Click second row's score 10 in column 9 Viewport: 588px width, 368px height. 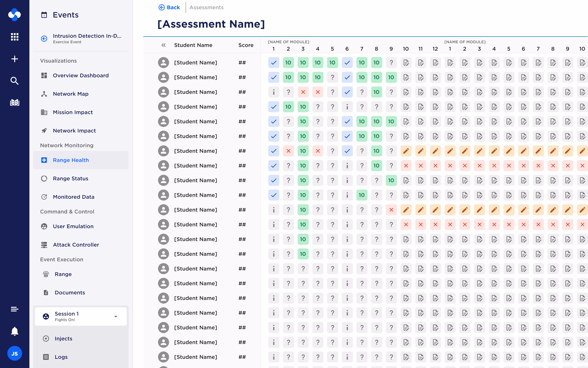tap(391, 78)
